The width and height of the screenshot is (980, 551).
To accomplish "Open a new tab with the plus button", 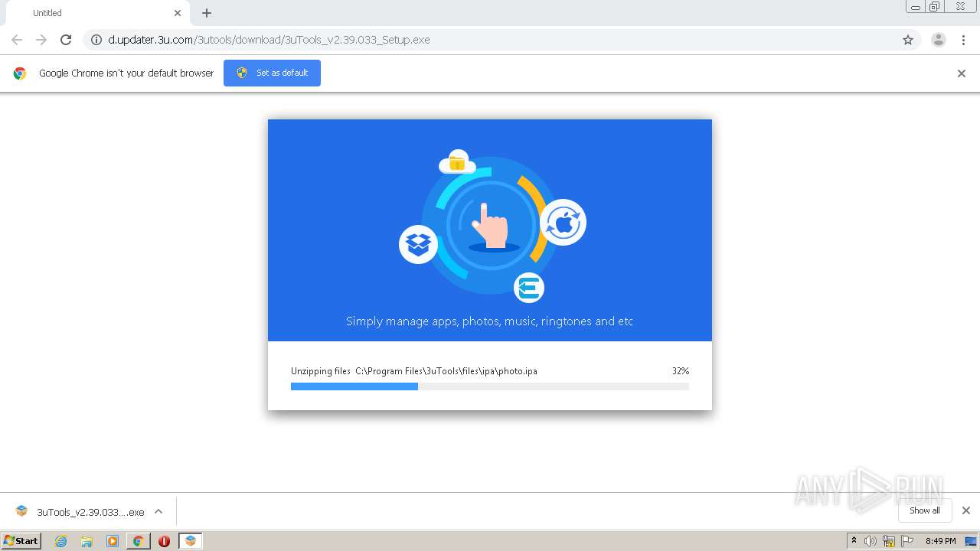I will coord(207,13).
